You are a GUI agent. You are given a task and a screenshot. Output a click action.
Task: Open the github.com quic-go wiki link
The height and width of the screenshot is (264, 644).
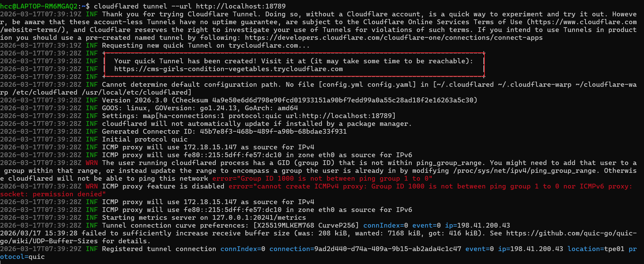[x=571, y=233]
